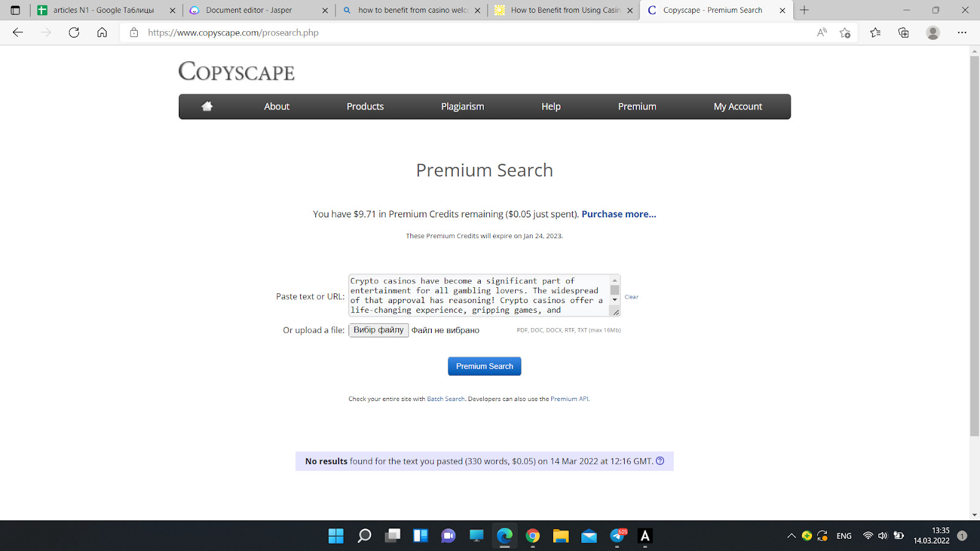The width and height of the screenshot is (980, 551).
Task: Show hidden system tray icons
Action: [791, 536]
